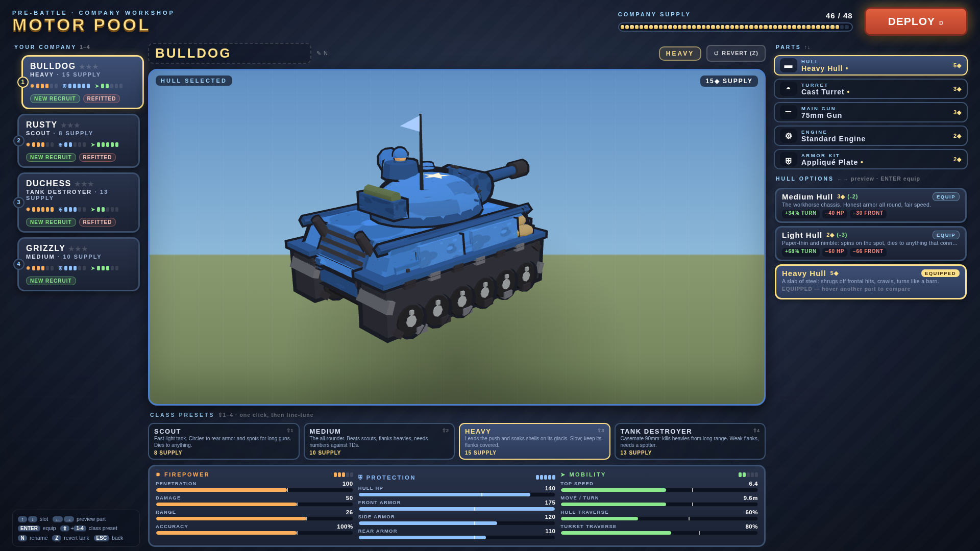Screen dimensions: 980x551
Task: Click the REFITTED tag on Rusty
Action: coord(97,157)
